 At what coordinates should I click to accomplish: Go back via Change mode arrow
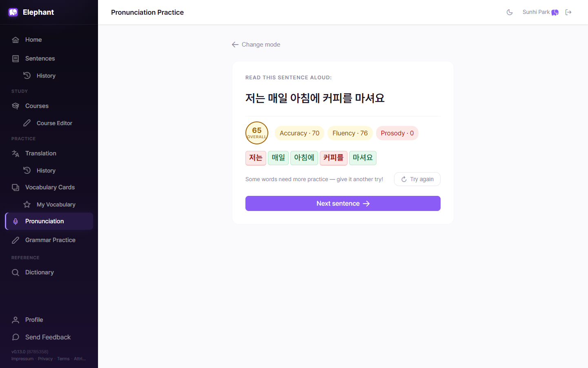click(x=235, y=45)
